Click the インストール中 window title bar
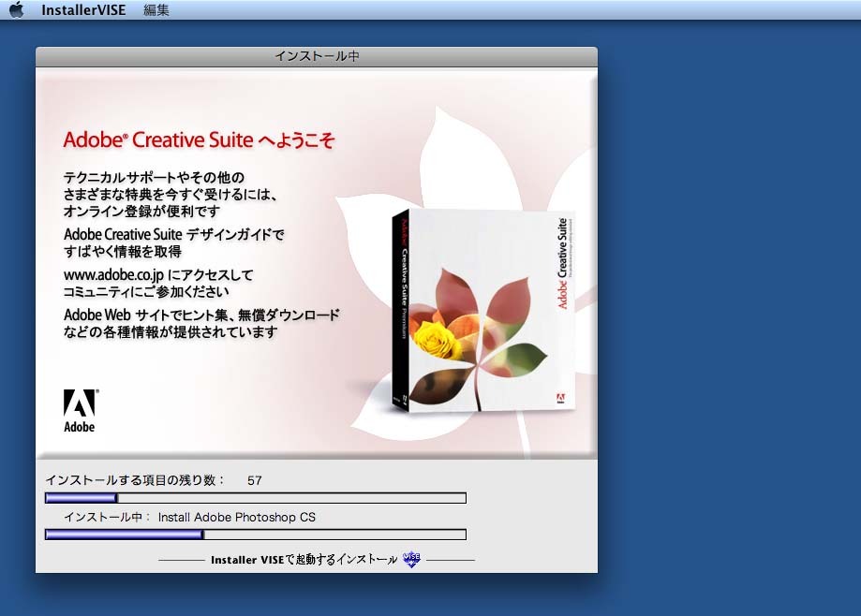This screenshot has width=861, height=616. pos(316,56)
